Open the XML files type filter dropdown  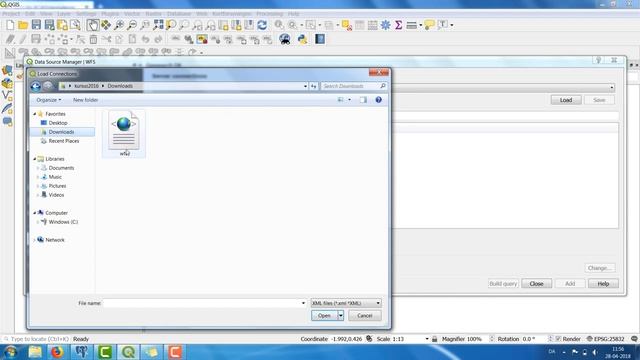pyautogui.click(x=346, y=303)
